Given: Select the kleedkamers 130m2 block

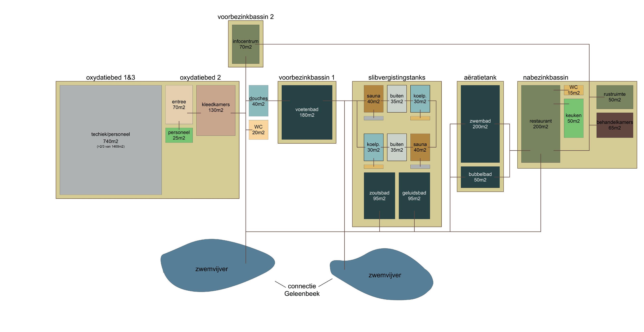Looking at the screenshot, I should (x=216, y=110).
